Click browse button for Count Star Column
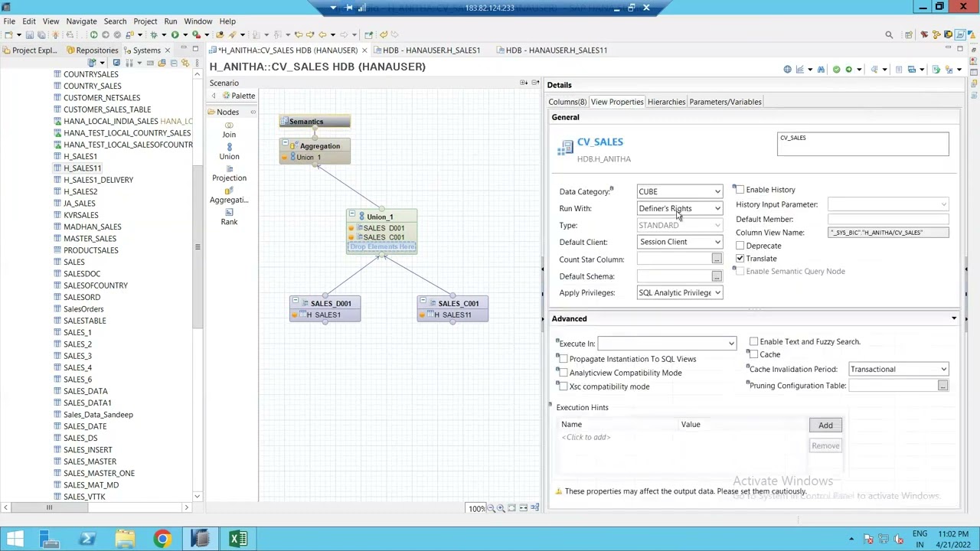 716,259
